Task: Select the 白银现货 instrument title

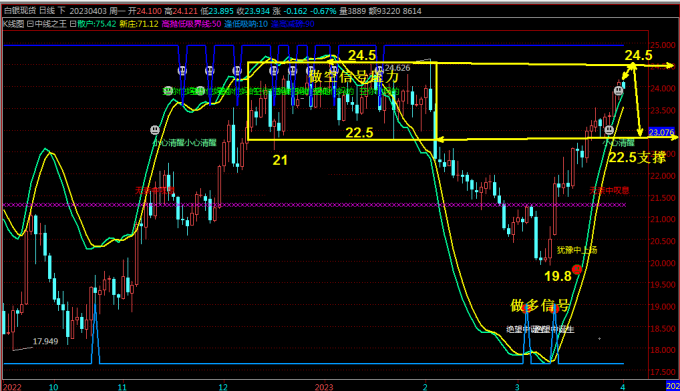Action: click(x=20, y=11)
